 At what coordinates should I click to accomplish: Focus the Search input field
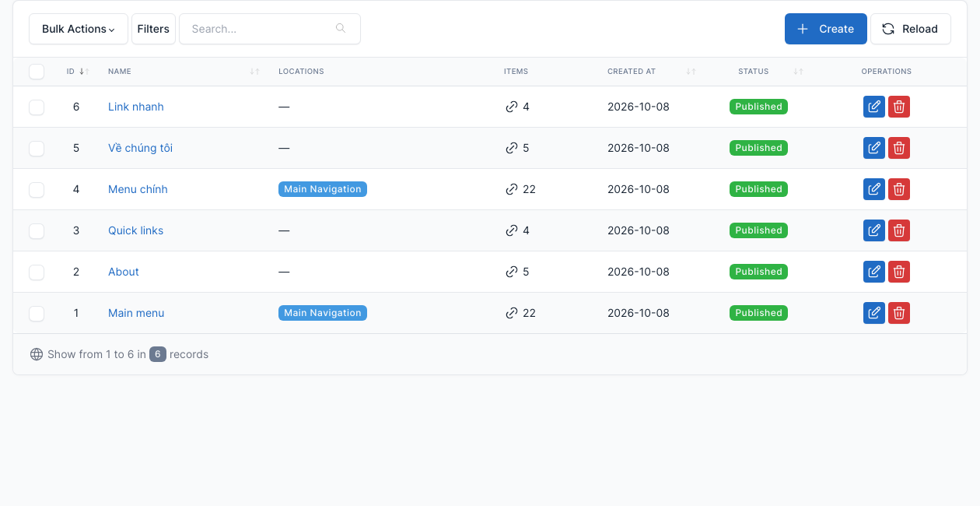270,29
